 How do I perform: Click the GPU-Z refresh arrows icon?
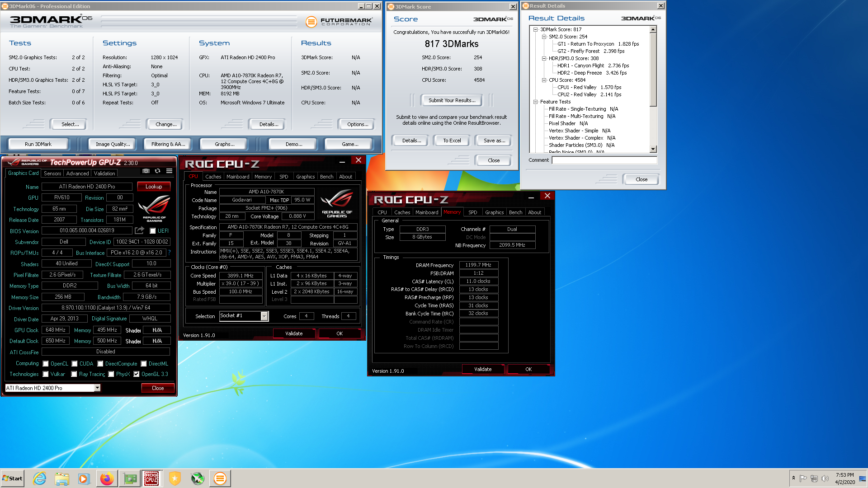pos(157,171)
